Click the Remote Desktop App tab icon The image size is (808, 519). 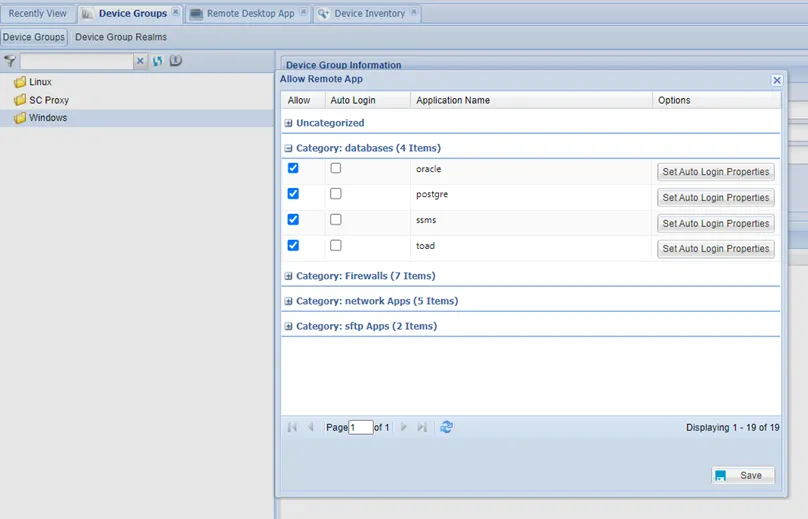coord(196,14)
